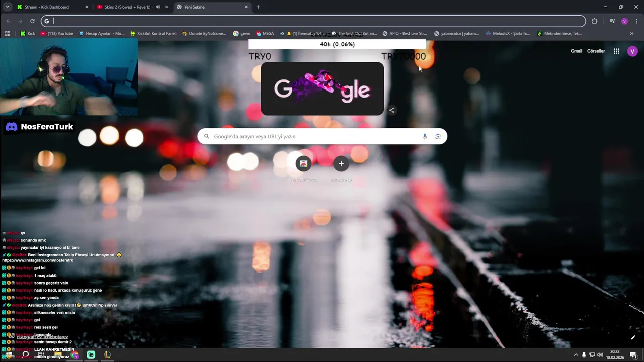Open the Google account avatar on page

click(632, 51)
